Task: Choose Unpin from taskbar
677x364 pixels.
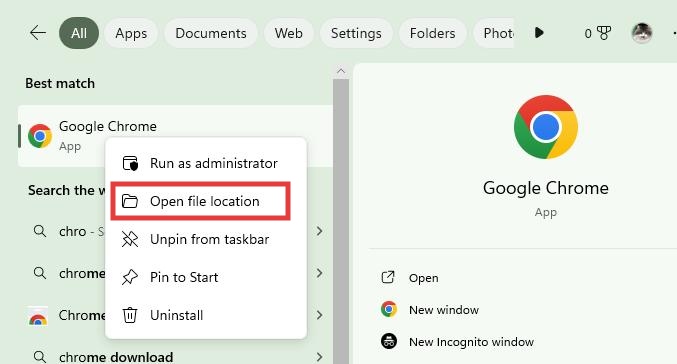Action: point(206,239)
